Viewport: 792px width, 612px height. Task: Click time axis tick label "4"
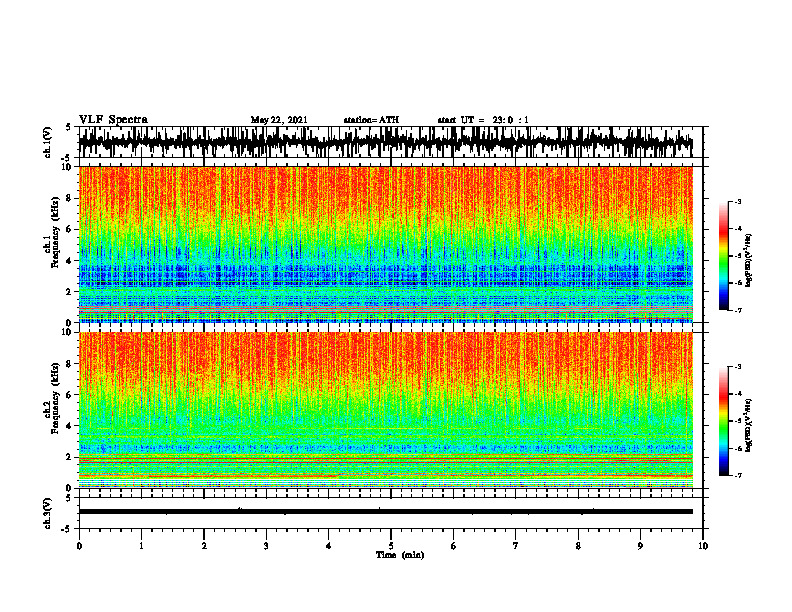pyautogui.click(x=329, y=546)
